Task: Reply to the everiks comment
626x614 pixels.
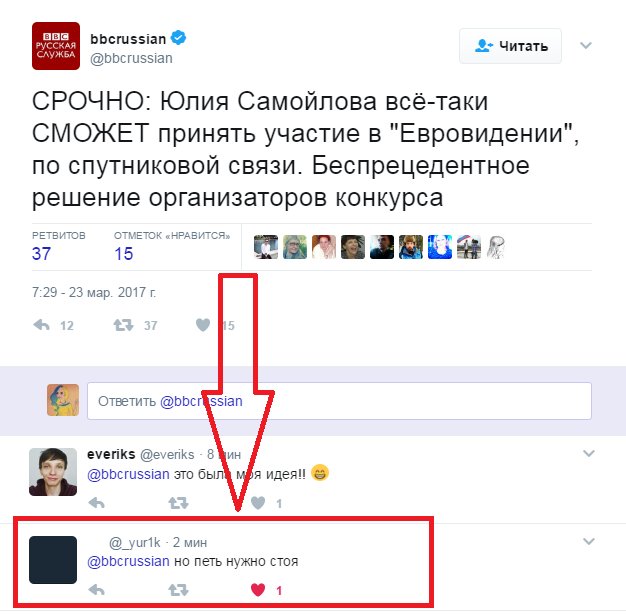Action: 96,503
